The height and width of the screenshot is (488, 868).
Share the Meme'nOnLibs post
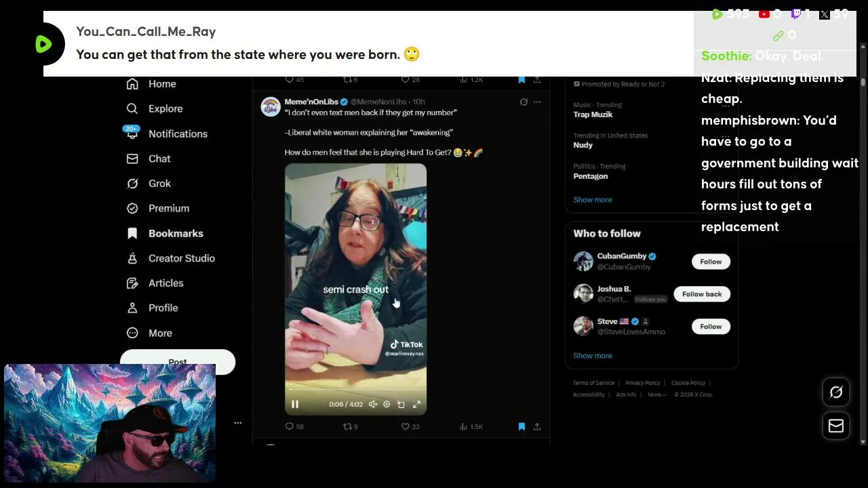(537, 426)
